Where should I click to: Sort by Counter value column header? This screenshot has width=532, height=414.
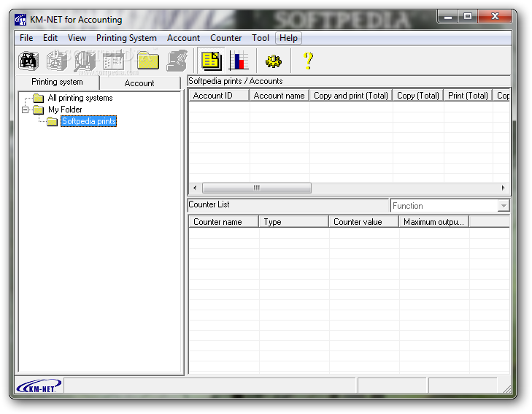tap(363, 222)
